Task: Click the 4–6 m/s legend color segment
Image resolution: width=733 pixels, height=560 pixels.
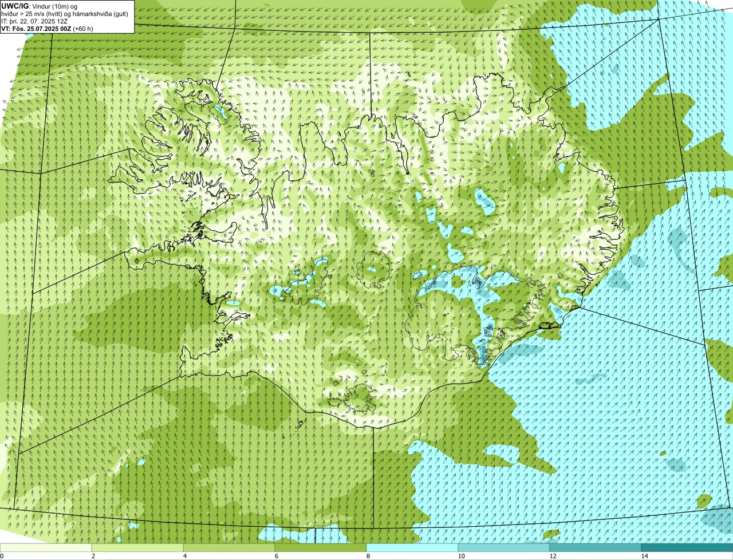Action: [x=229, y=547]
